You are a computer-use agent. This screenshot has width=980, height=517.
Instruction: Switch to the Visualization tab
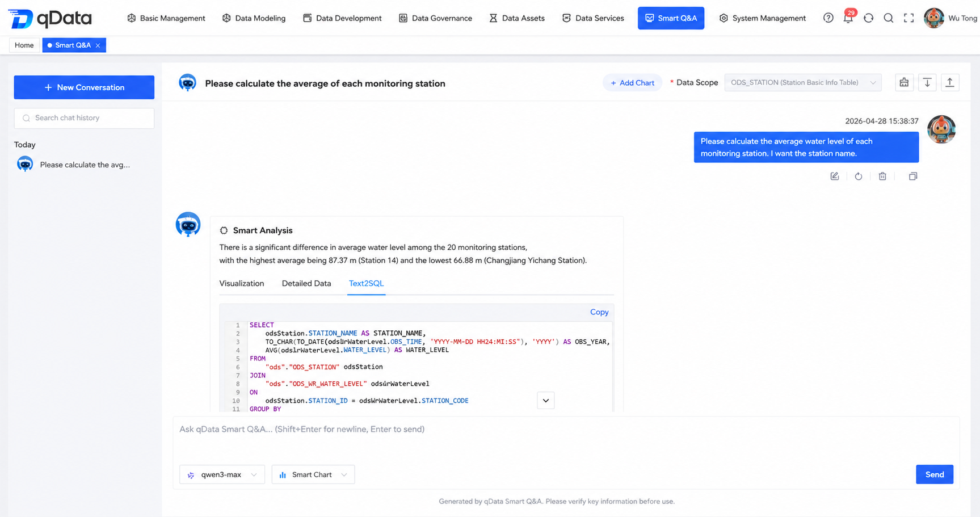click(242, 284)
